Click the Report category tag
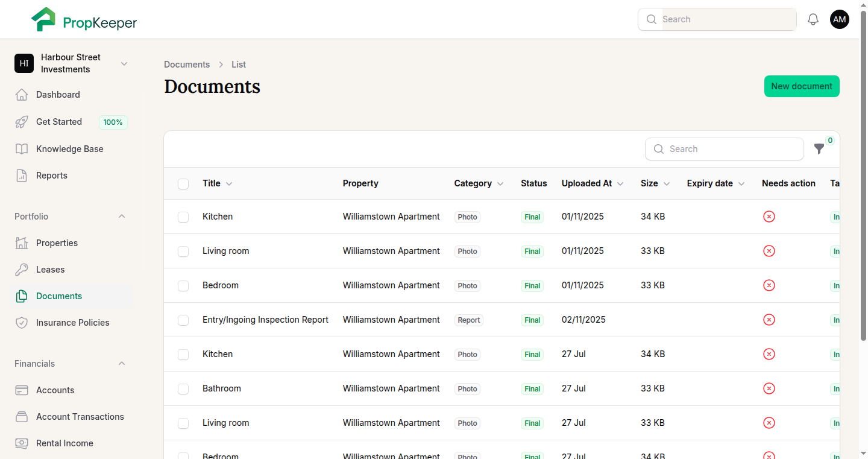The image size is (868, 459). (469, 320)
